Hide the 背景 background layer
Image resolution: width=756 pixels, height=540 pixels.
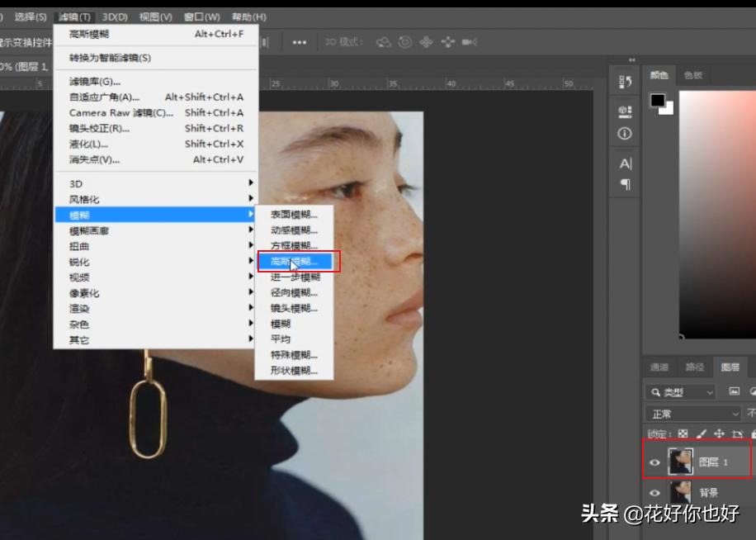pyautogui.click(x=656, y=492)
